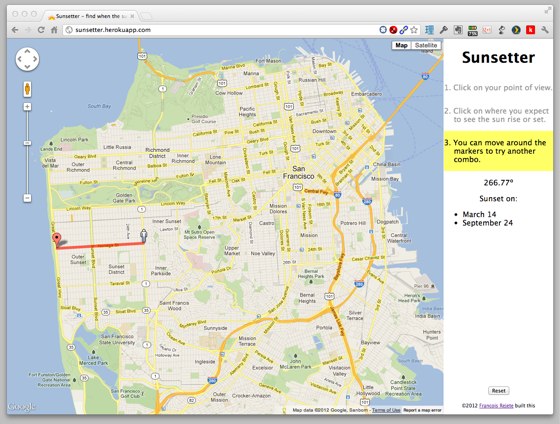The width and height of the screenshot is (560, 424).
Task: Open the Google+ extension icon
Action: pos(487,30)
